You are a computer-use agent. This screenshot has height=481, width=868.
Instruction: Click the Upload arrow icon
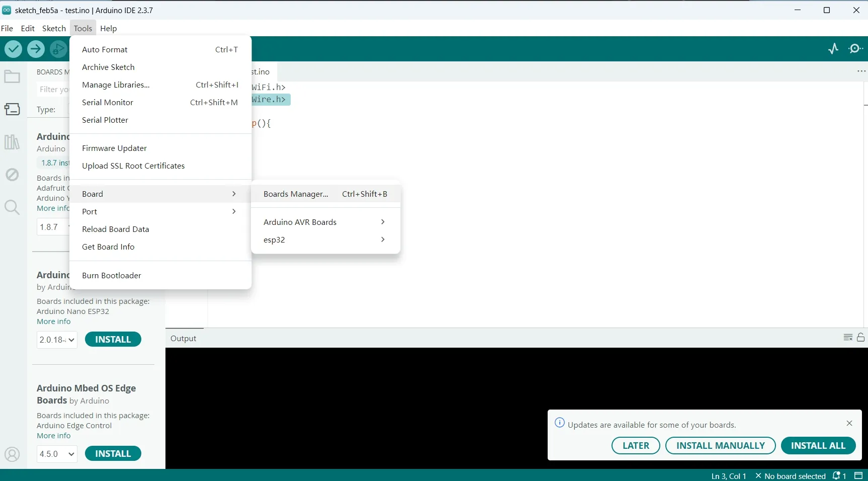point(36,49)
